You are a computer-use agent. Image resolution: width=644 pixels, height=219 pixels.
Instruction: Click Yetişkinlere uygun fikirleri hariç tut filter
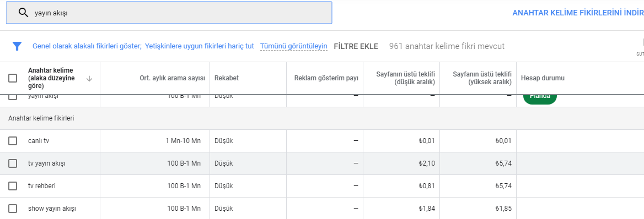pyautogui.click(x=199, y=46)
